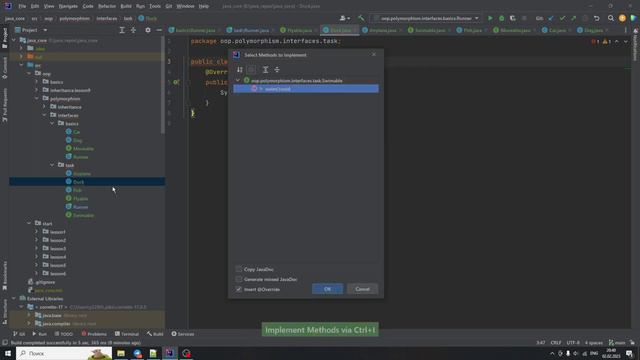
Task: Click Cancel in Select Methods dialog
Action: tap(362, 289)
